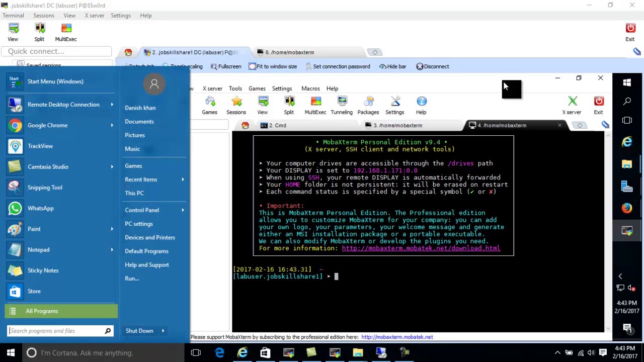Open All Programs list
This screenshot has width=644, height=362.
pyautogui.click(x=61, y=311)
